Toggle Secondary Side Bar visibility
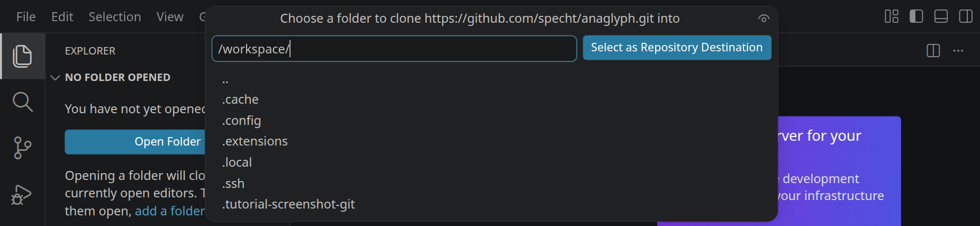This screenshot has width=980, height=226. point(966,16)
